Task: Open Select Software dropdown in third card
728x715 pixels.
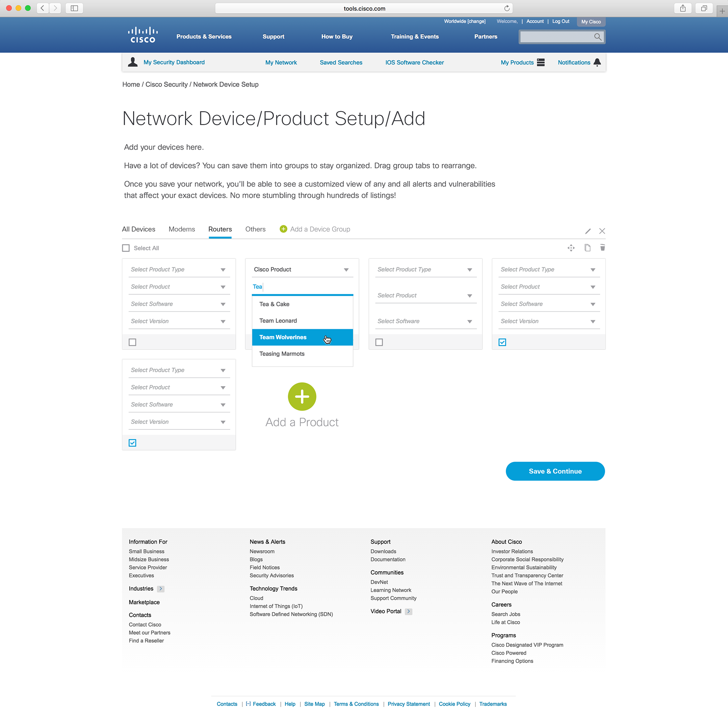Action: coord(426,321)
